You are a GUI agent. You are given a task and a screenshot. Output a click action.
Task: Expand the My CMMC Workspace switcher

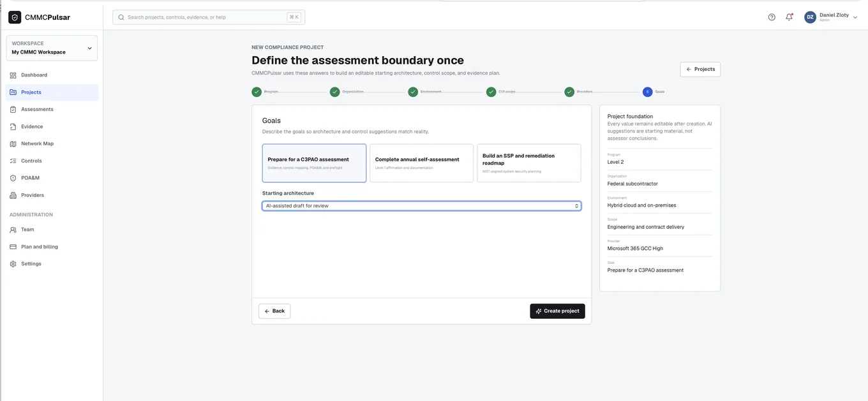(52, 48)
